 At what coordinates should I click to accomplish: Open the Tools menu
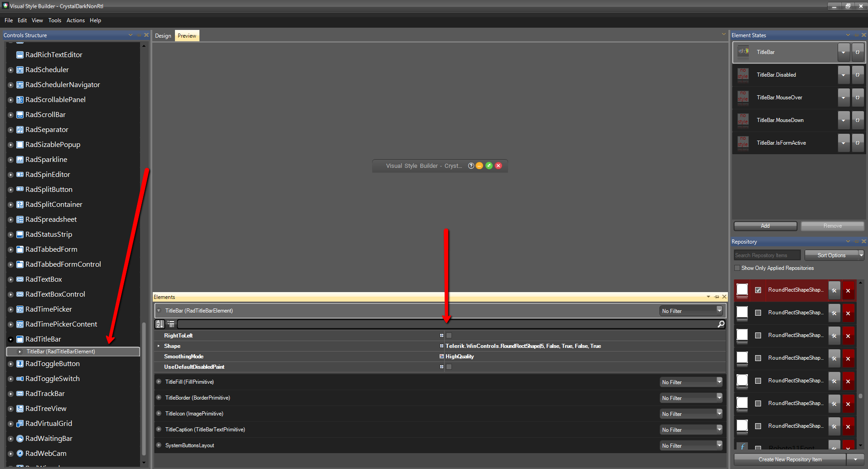pos(55,20)
